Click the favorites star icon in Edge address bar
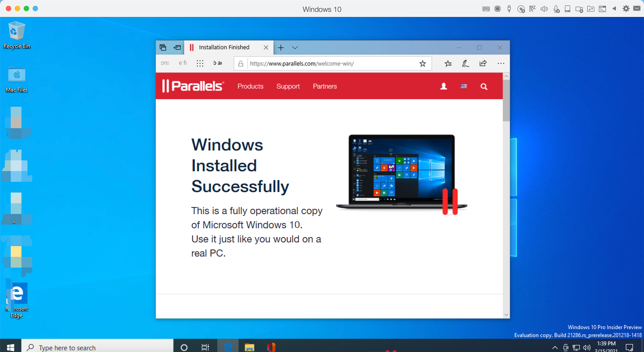Viewport: 644px width, 352px height. point(423,64)
